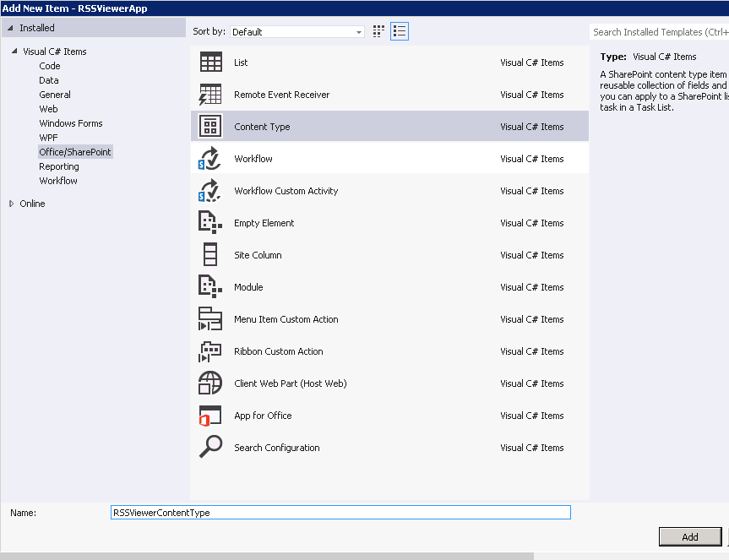Viewport: 729px width, 560px height.
Task: Switch to medium icons list view
Action: coord(400,31)
